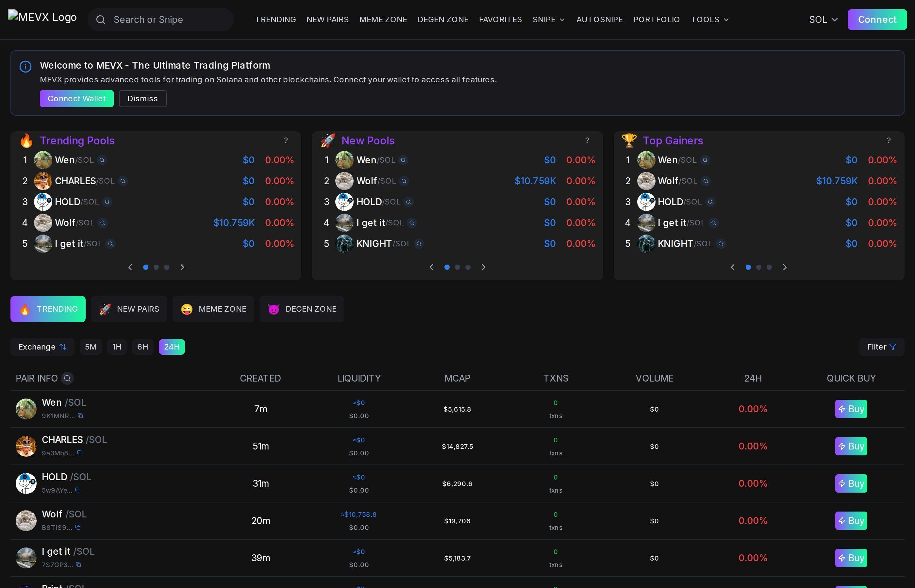Open the Filter panel

(881, 347)
